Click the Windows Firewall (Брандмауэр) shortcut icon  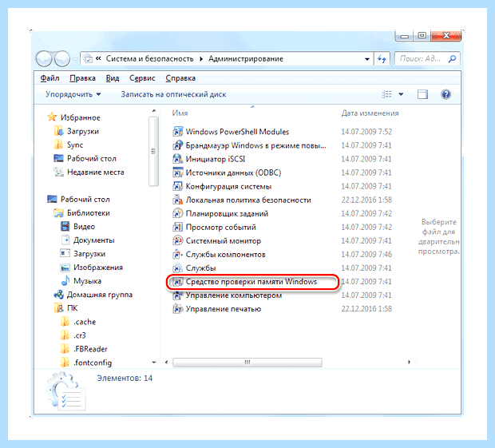177,145
